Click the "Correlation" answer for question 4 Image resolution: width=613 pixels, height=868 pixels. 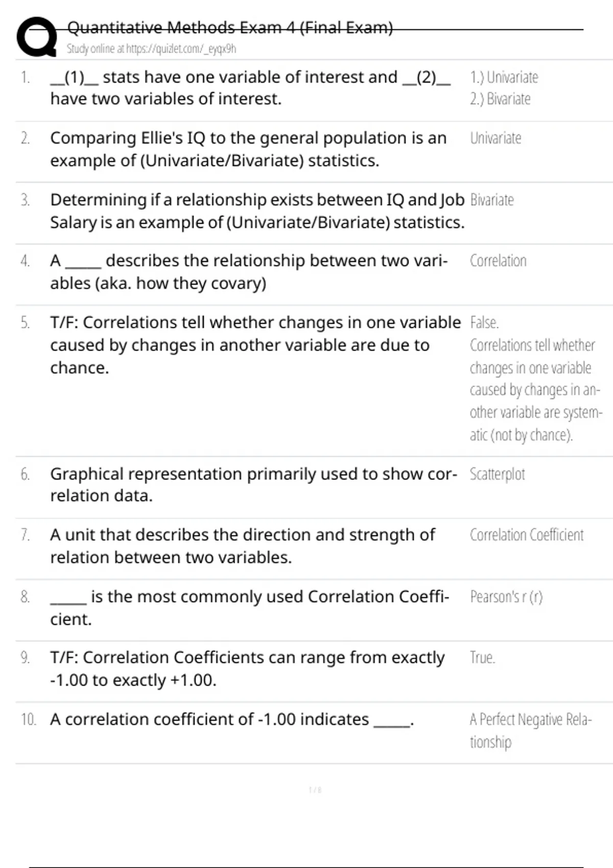[498, 261]
